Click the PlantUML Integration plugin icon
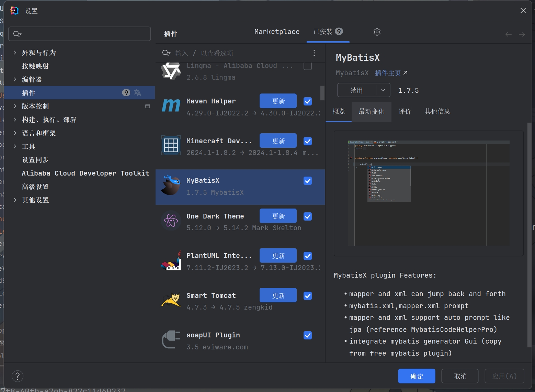This screenshot has height=392, width=535. [x=171, y=261]
